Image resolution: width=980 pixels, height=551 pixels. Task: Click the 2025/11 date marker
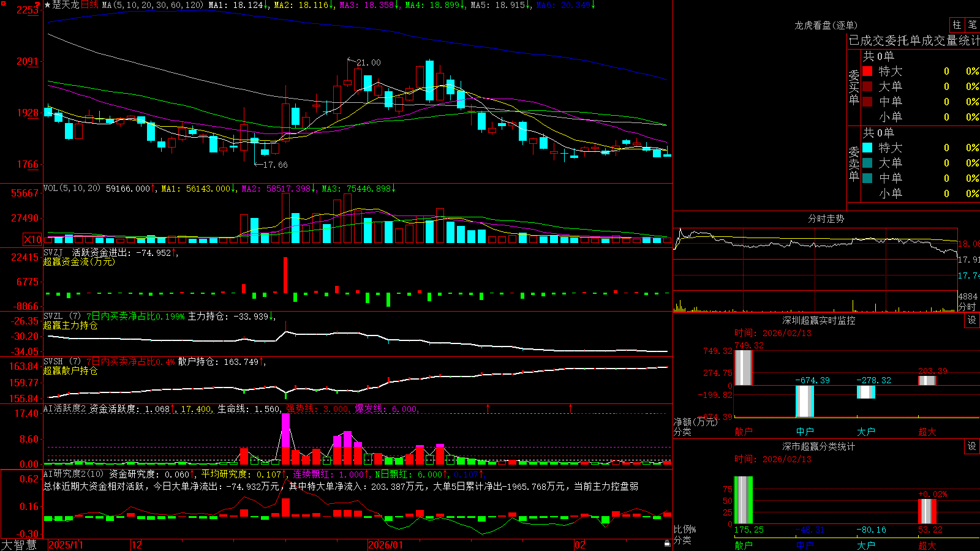coord(66,545)
